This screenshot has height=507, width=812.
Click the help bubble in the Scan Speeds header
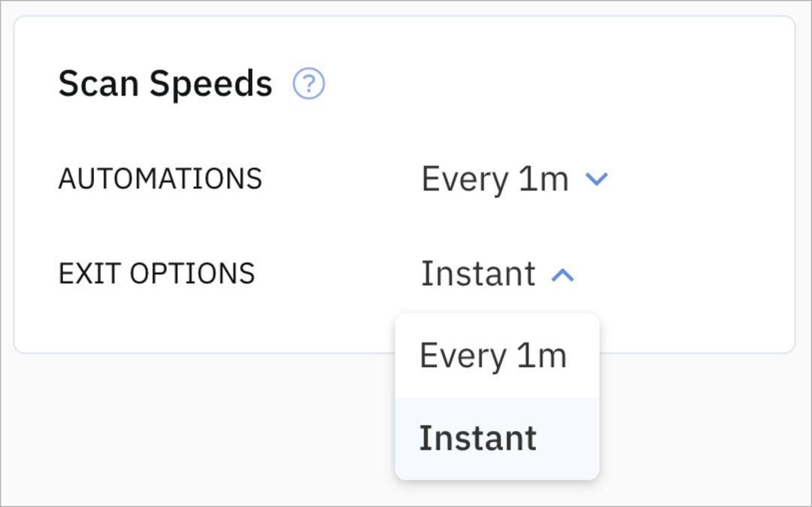click(x=308, y=84)
